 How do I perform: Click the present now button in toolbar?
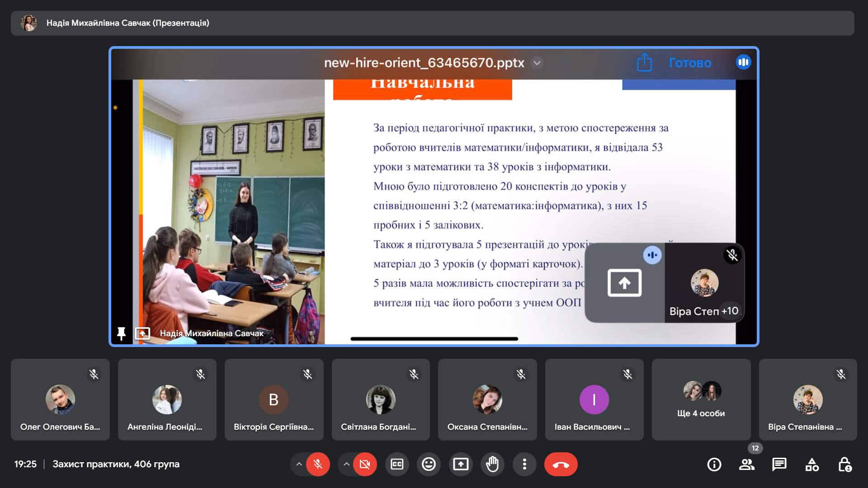pos(461,464)
